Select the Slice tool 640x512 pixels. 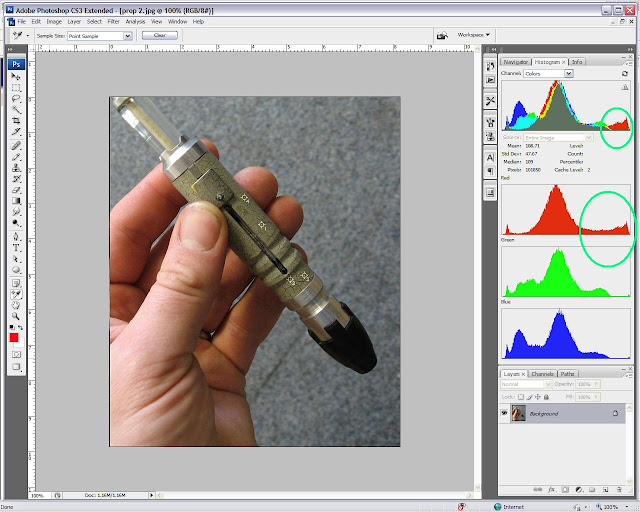(x=16, y=132)
